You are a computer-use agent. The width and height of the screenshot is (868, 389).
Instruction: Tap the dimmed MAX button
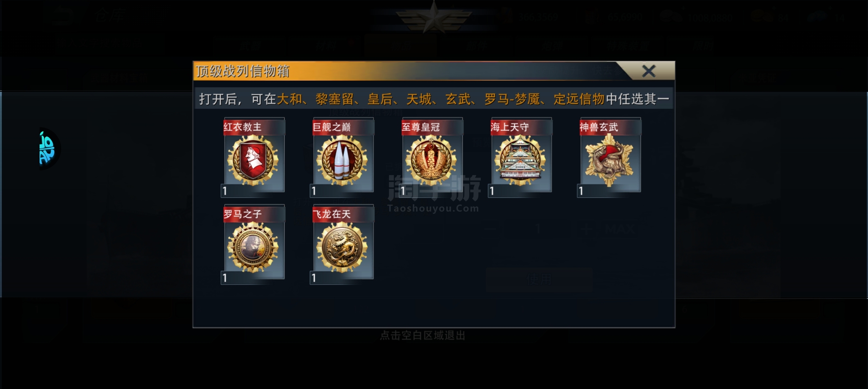click(x=620, y=229)
